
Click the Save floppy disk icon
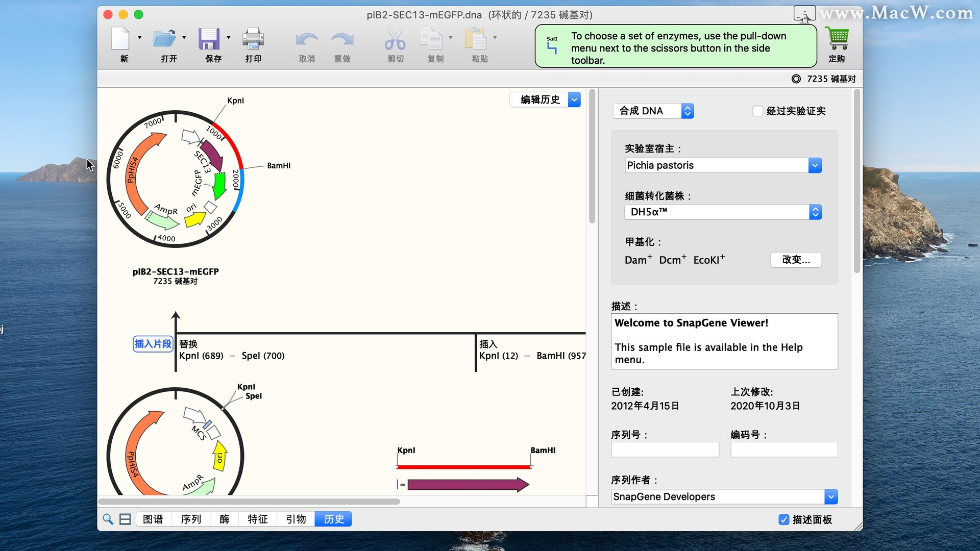point(209,39)
